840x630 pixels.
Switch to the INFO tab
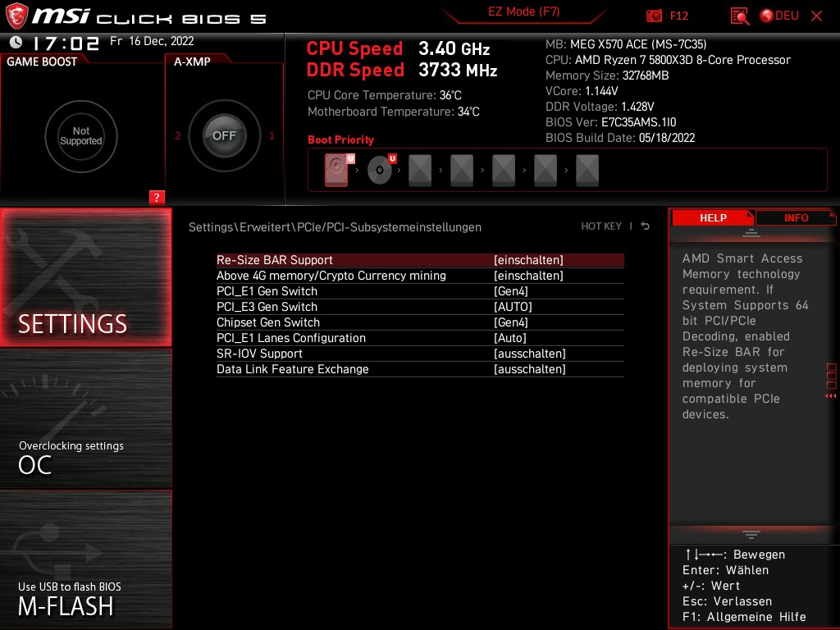point(796,218)
